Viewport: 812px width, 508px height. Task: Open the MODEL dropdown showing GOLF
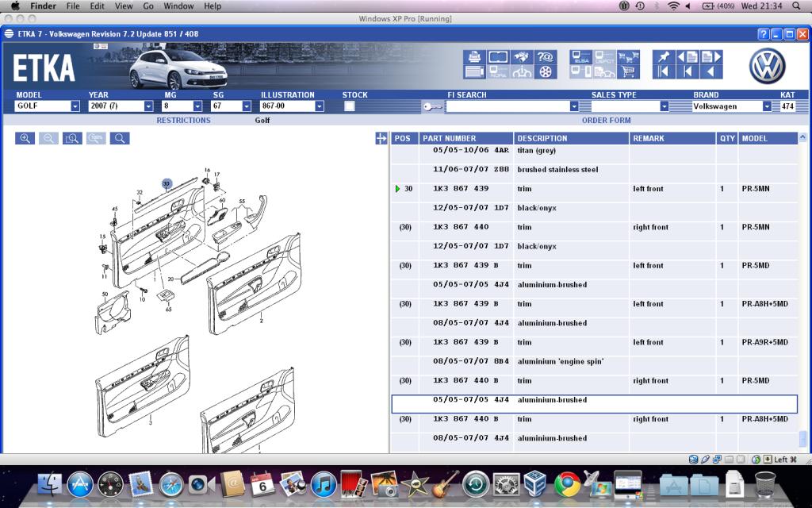[47, 106]
